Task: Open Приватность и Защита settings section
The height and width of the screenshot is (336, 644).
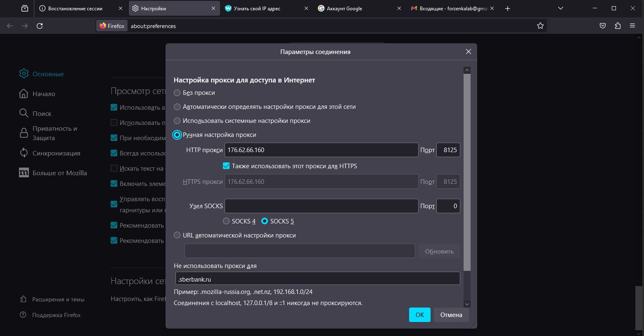Action: (54, 133)
